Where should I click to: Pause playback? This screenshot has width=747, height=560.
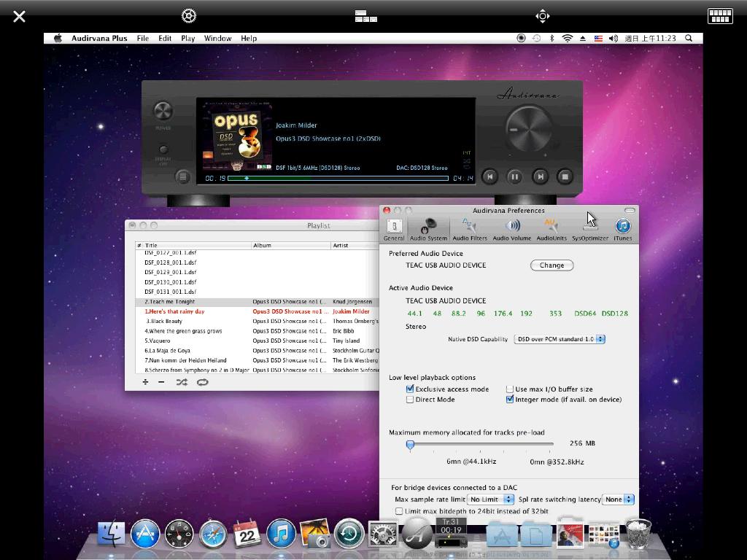(x=514, y=176)
